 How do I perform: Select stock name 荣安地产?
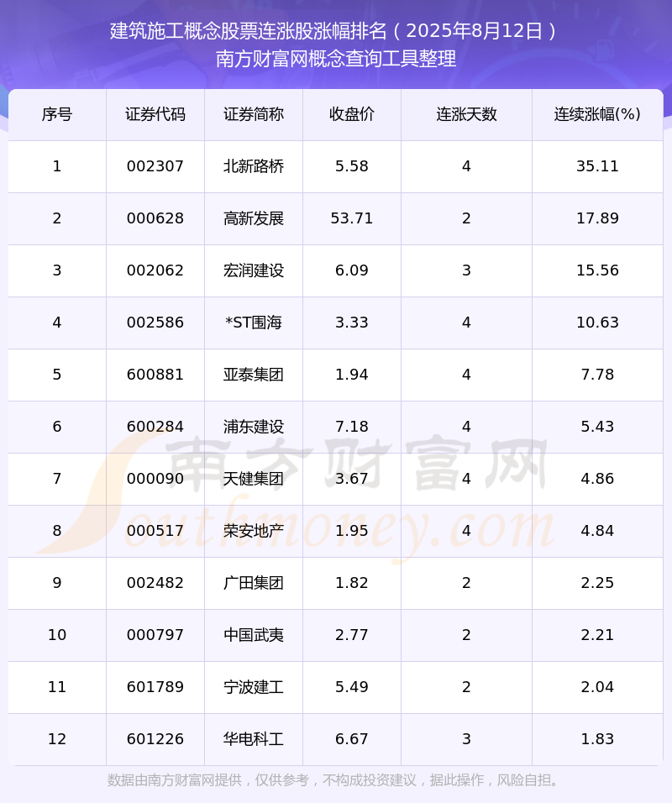pos(254,531)
